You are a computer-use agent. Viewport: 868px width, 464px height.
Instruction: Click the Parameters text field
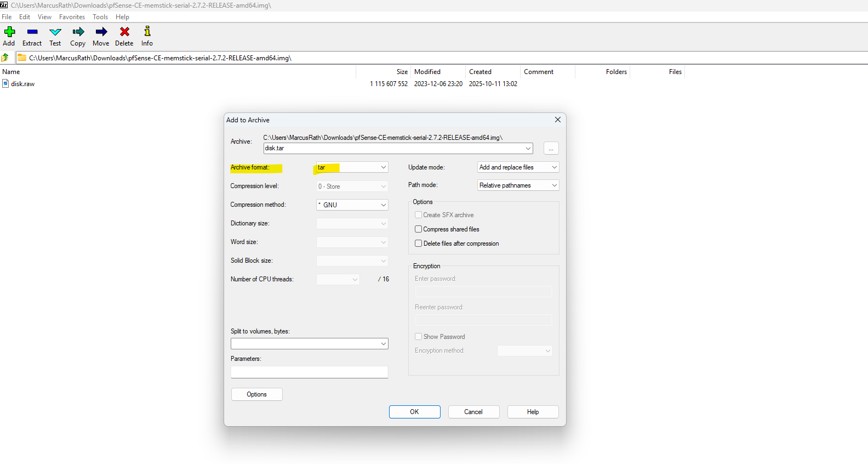[x=309, y=372]
